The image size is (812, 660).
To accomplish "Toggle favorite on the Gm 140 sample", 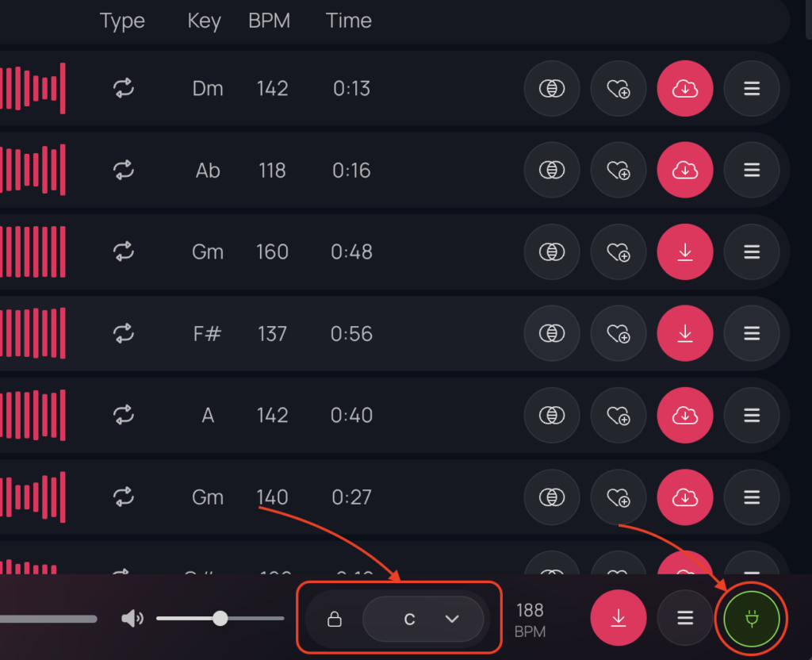I will (x=619, y=497).
